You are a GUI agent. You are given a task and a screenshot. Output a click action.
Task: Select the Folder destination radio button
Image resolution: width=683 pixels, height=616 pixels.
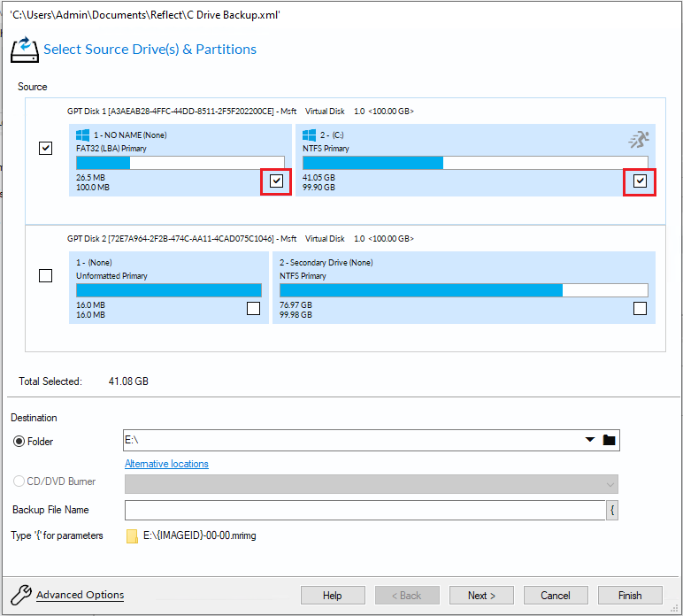[19, 442]
